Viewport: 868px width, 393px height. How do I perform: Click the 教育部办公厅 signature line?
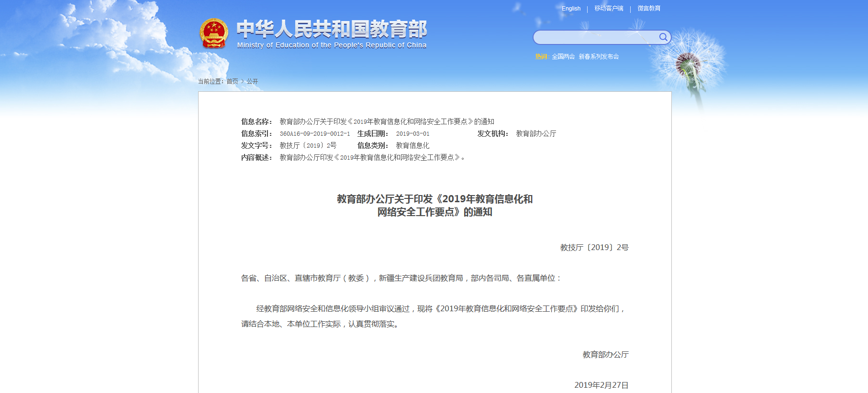point(605,355)
